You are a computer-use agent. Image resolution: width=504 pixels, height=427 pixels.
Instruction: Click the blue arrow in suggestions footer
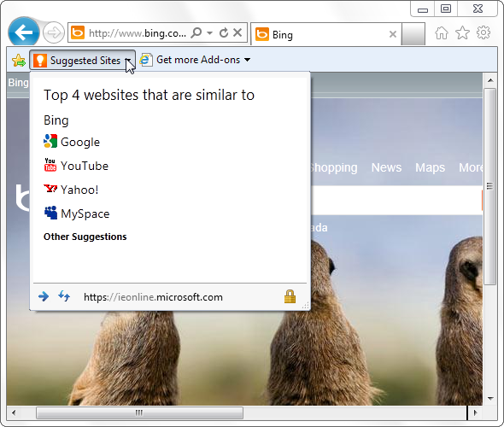[x=44, y=296]
